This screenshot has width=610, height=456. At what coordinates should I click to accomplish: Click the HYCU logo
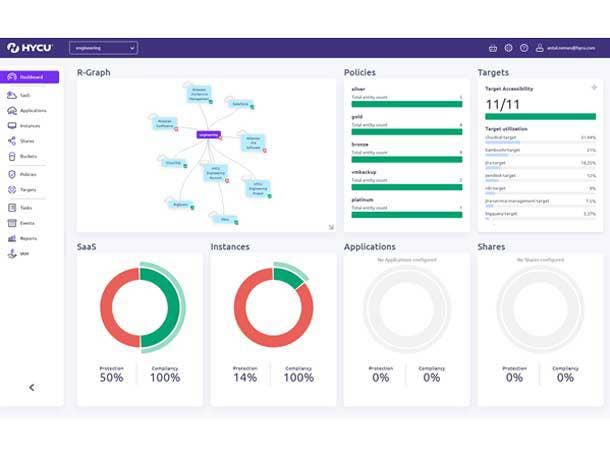(x=28, y=47)
